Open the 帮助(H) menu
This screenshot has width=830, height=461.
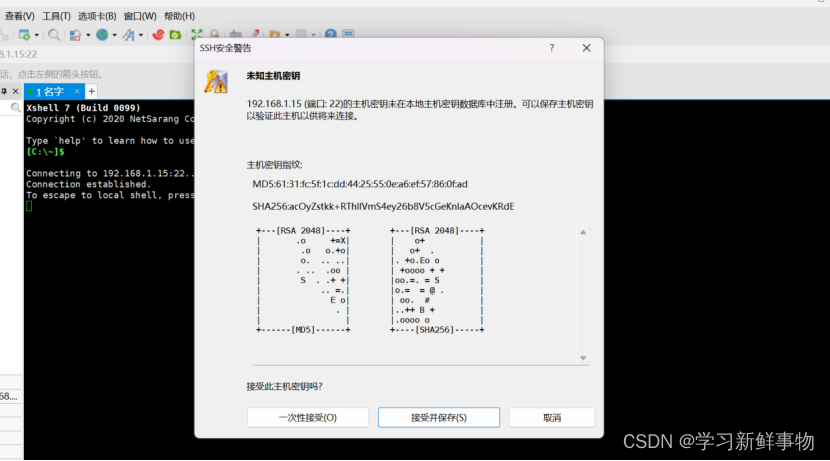click(x=179, y=16)
